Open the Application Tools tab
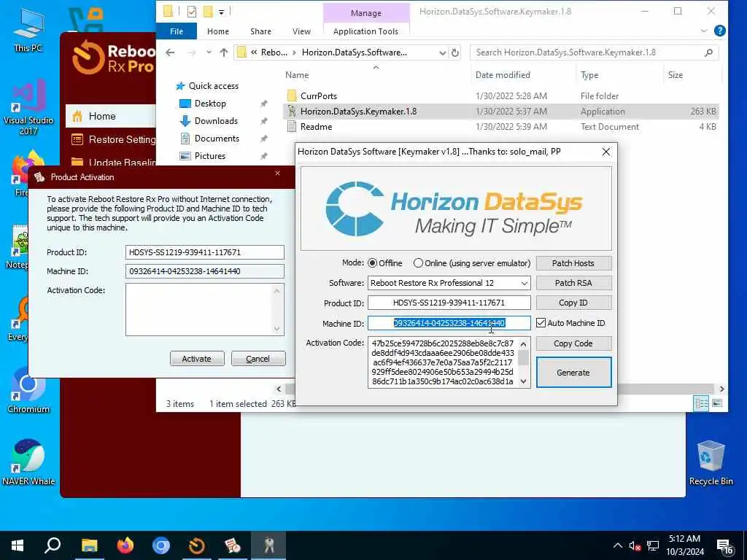The image size is (747, 560). point(366,31)
